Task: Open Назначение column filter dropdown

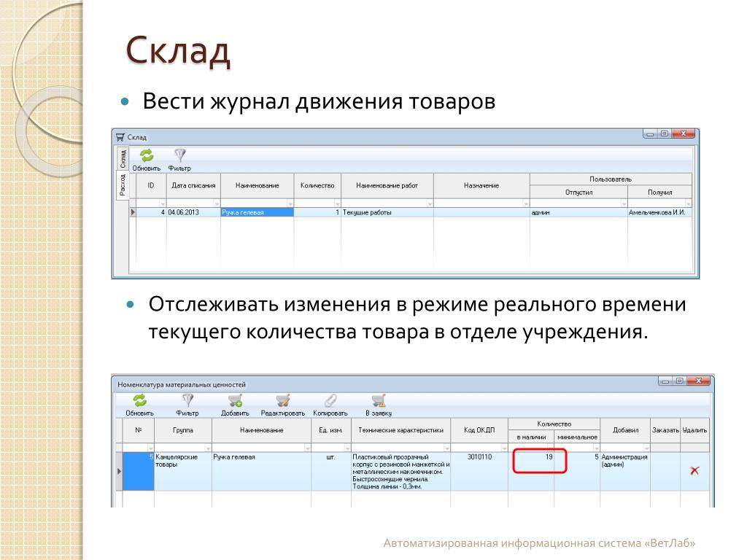Action: coord(526,203)
